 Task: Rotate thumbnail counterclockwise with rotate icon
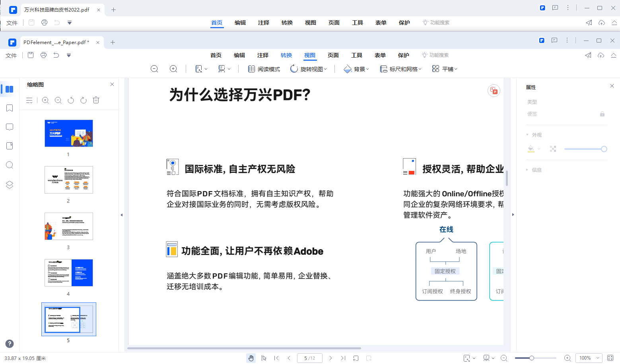pos(71,100)
